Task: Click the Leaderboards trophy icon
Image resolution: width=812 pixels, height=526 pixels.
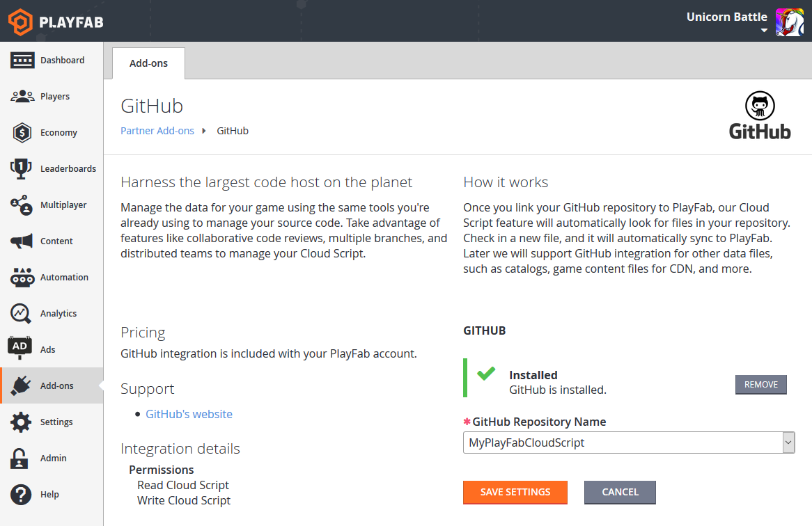Action: (x=21, y=168)
